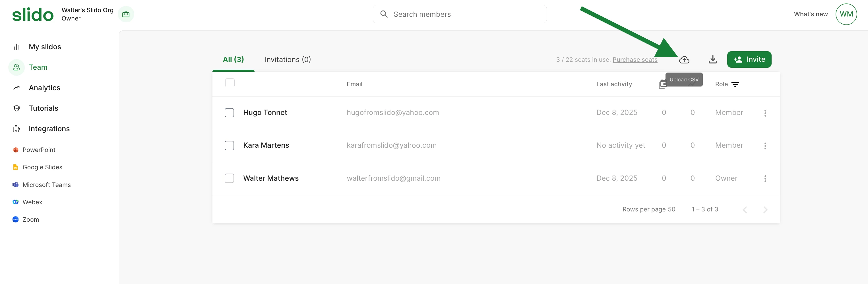Click the briefcase organization icon
This screenshot has height=284, width=868.
click(126, 14)
